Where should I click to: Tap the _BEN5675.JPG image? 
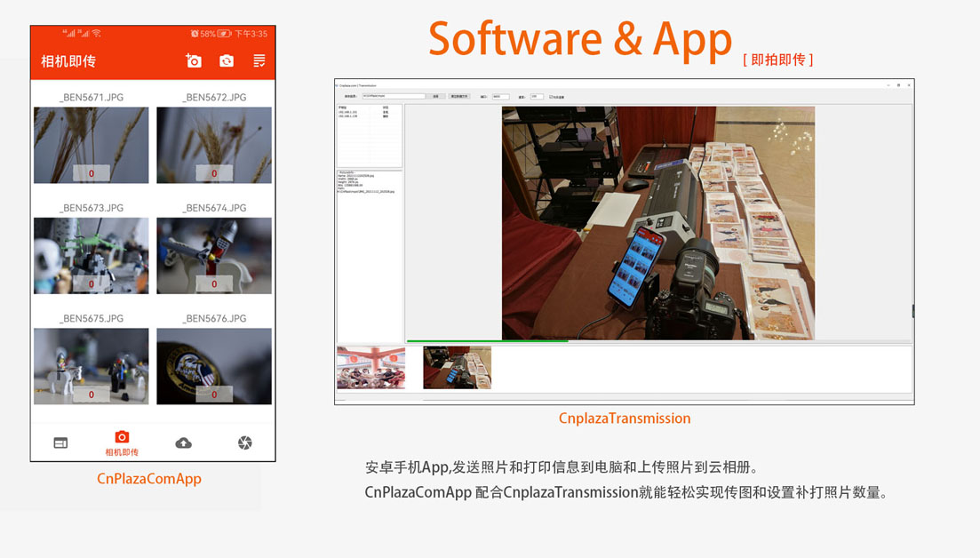91,365
